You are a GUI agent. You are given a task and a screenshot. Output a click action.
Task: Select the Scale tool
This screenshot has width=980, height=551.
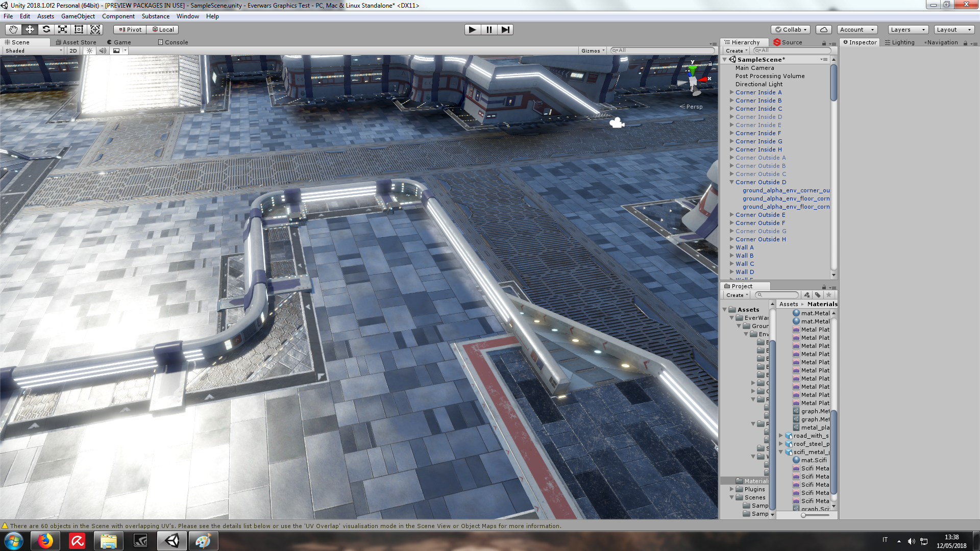(x=63, y=30)
